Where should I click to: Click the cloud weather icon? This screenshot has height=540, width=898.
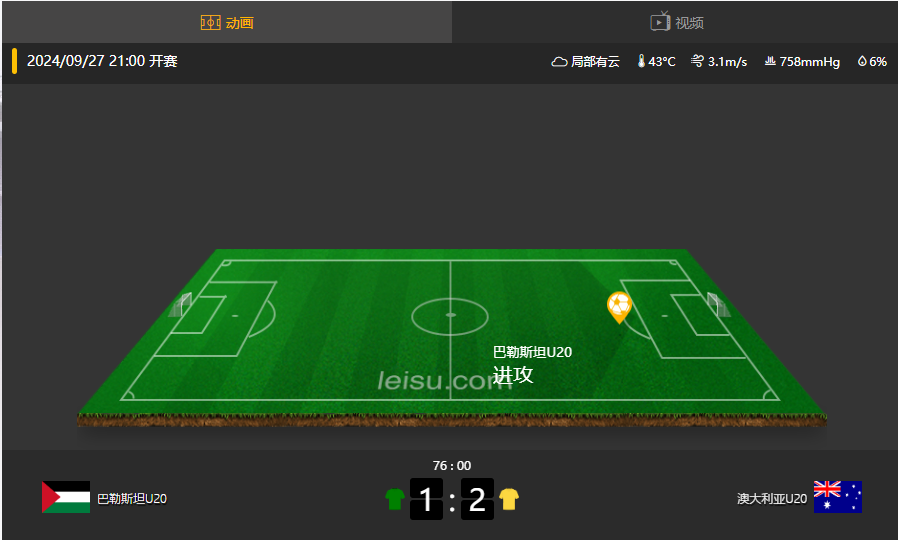559,62
